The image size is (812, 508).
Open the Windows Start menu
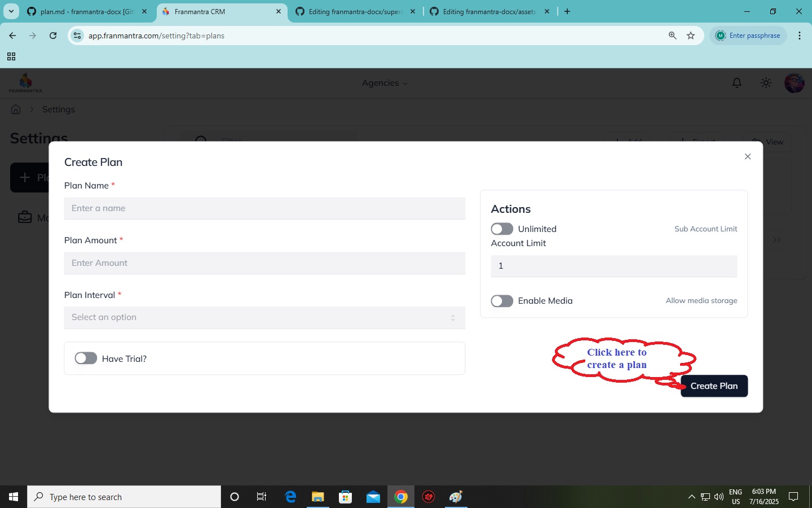click(14, 497)
